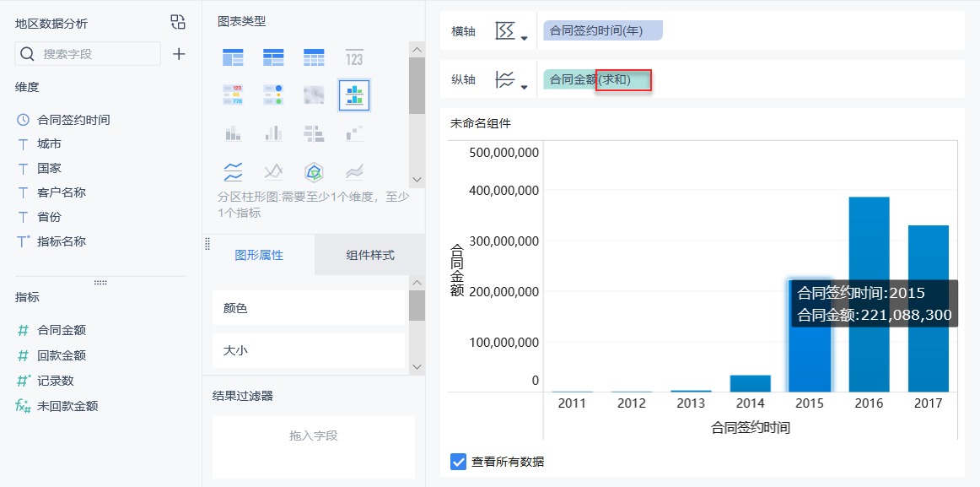Toggle the 查看所有数据 checkbox
This screenshot has height=487, width=980.
coord(458,462)
